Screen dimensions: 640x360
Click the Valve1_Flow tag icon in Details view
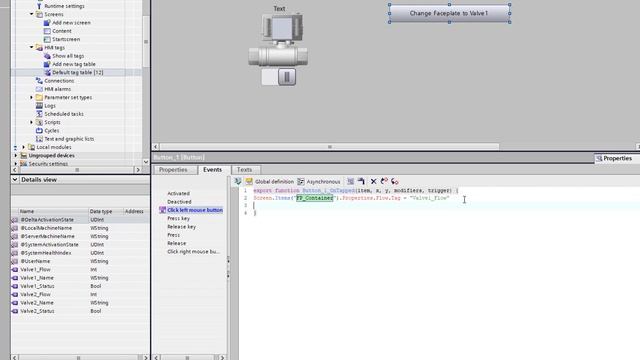click(15, 269)
